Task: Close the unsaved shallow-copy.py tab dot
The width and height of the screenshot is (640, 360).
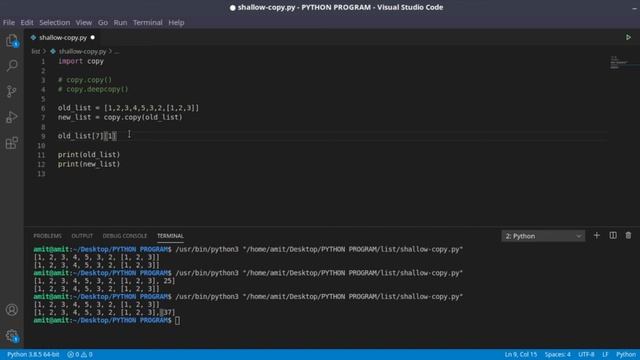Action: click(x=93, y=38)
